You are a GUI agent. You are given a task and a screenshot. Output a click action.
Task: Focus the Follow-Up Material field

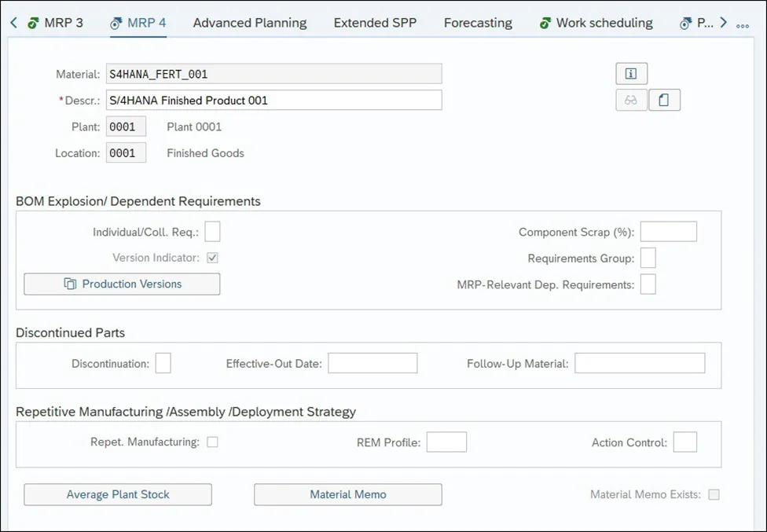tap(640, 363)
